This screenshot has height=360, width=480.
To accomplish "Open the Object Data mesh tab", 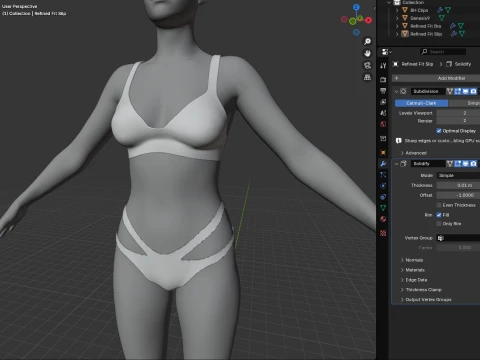I will (383, 208).
